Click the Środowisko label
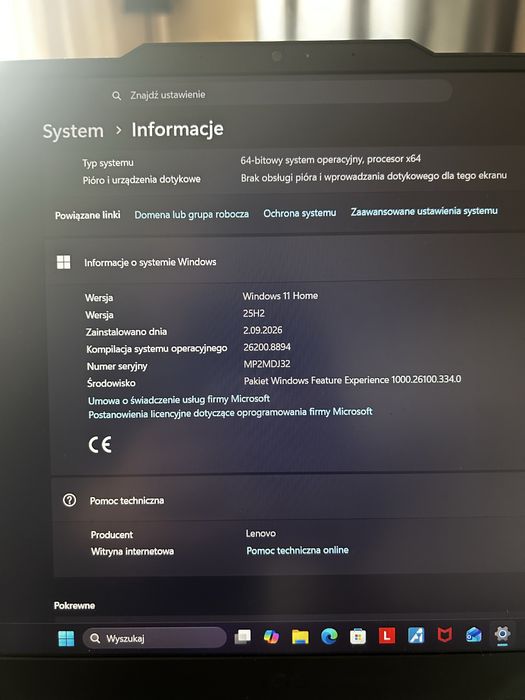This screenshot has width=525, height=700. click(x=111, y=383)
